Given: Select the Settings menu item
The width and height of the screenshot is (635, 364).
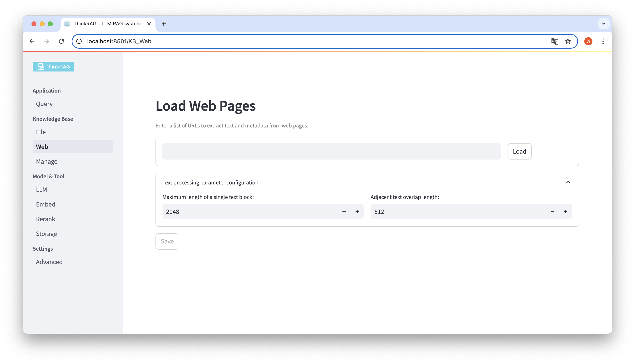Looking at the screenshot, I should (42, 249).
